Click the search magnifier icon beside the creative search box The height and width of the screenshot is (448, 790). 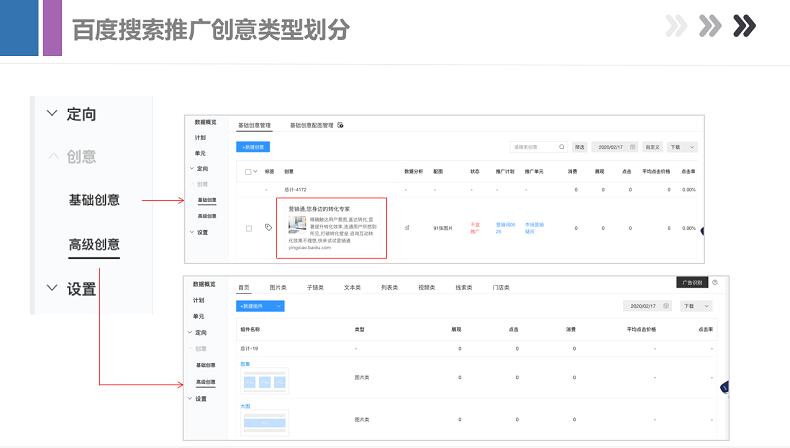(x=561, y=146)
